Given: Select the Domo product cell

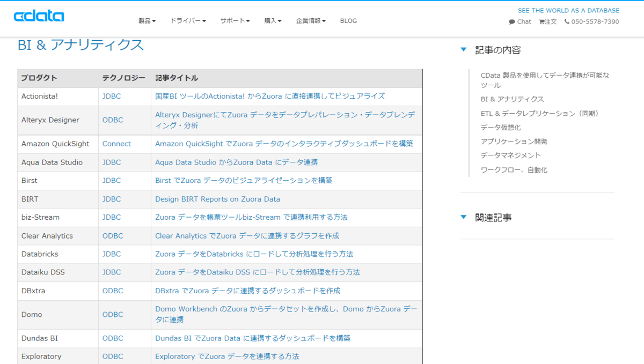Looking at the screenshot, I should point(58,314).
